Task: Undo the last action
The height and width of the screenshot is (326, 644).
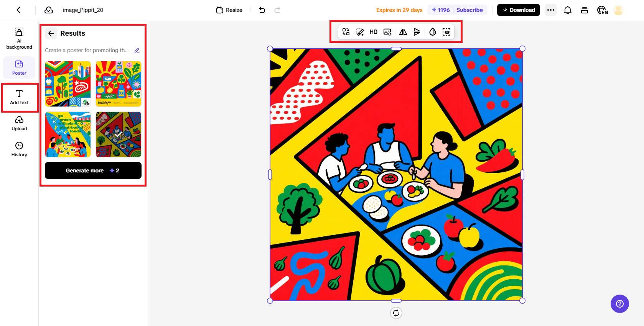Action: tap(262, 10)
